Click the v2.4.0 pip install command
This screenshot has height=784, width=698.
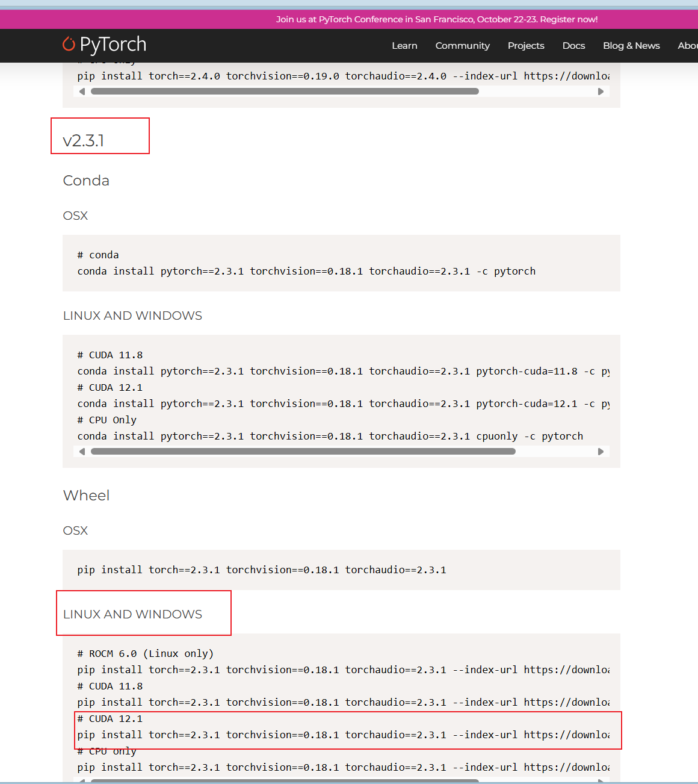click(343, 76)
